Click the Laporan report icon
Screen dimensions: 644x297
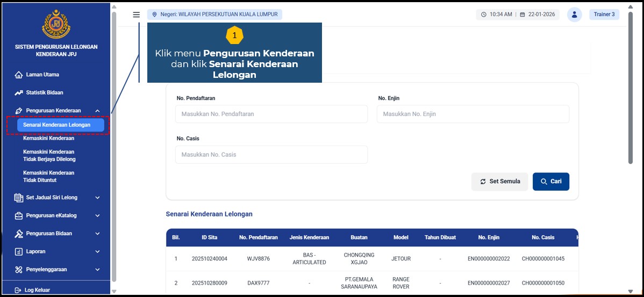[19, 252]
